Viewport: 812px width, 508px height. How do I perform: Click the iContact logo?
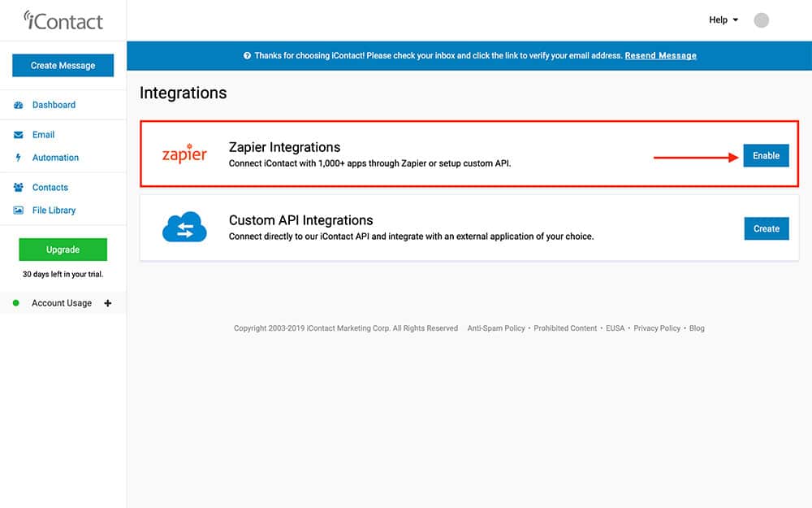coord(63,20)
